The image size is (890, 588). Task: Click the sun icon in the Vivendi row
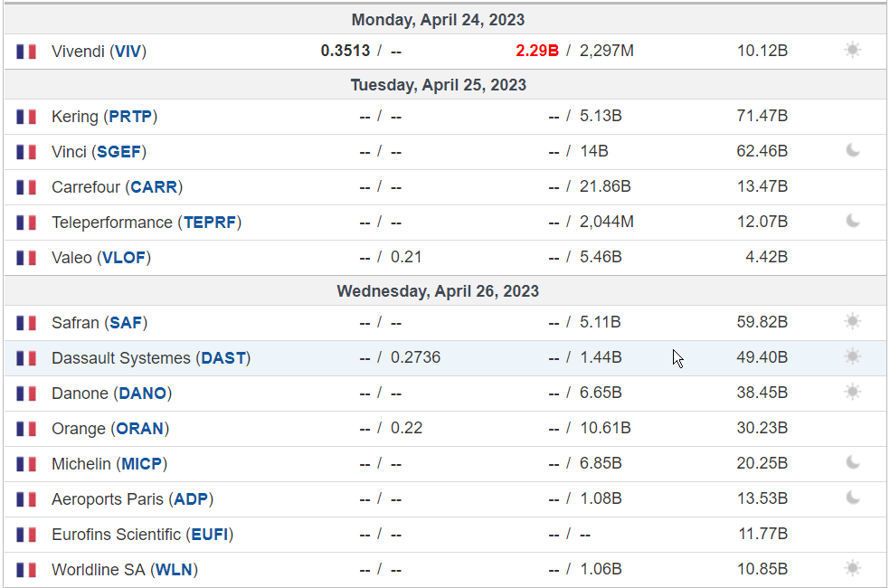[852, 50]
